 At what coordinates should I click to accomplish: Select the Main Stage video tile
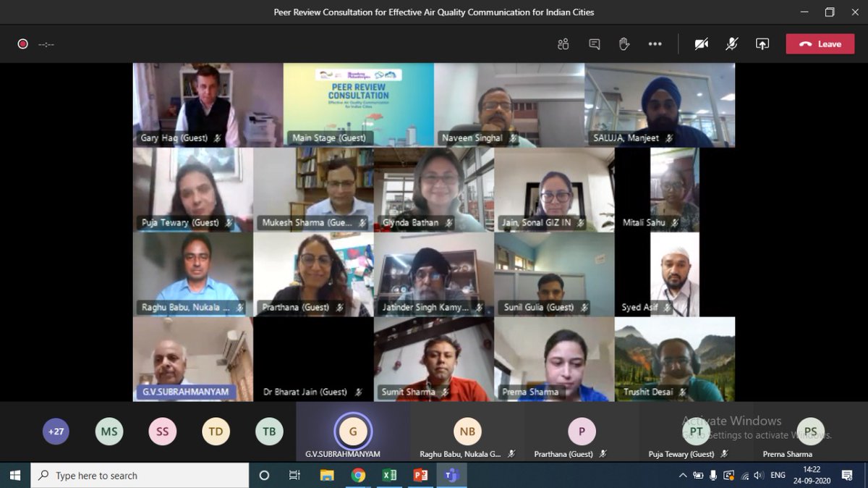358,105
